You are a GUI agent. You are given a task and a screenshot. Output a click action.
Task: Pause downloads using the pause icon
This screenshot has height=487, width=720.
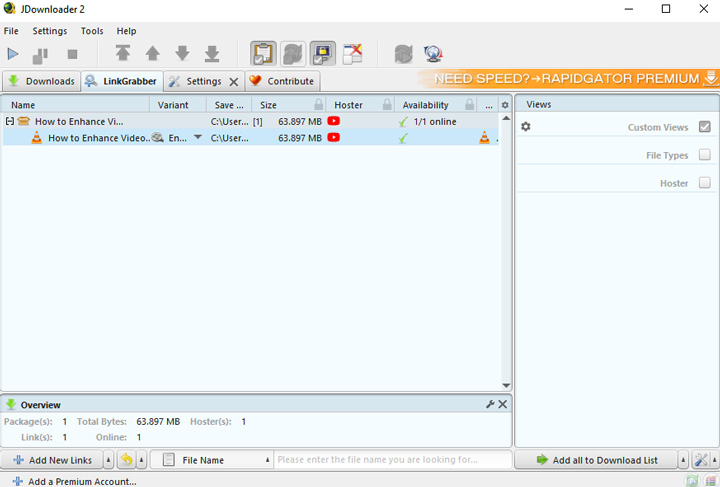click(x=40, y=56)
